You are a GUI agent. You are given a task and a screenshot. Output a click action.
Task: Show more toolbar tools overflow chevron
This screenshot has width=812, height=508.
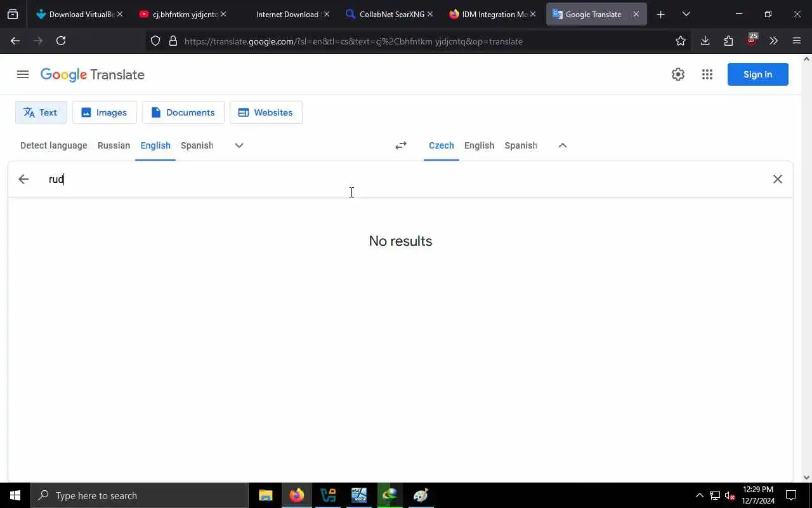[773, 41]
